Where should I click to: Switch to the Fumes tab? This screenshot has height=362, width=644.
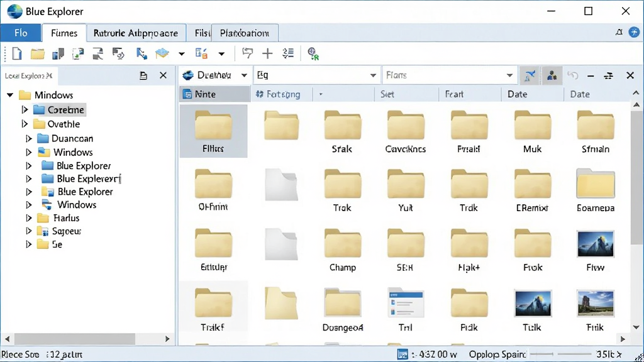click(x=64, y=33)
